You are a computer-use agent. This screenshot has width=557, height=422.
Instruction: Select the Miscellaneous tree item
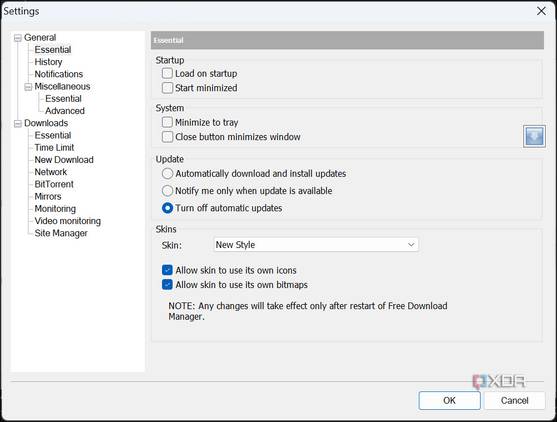[x=62, y=86]
